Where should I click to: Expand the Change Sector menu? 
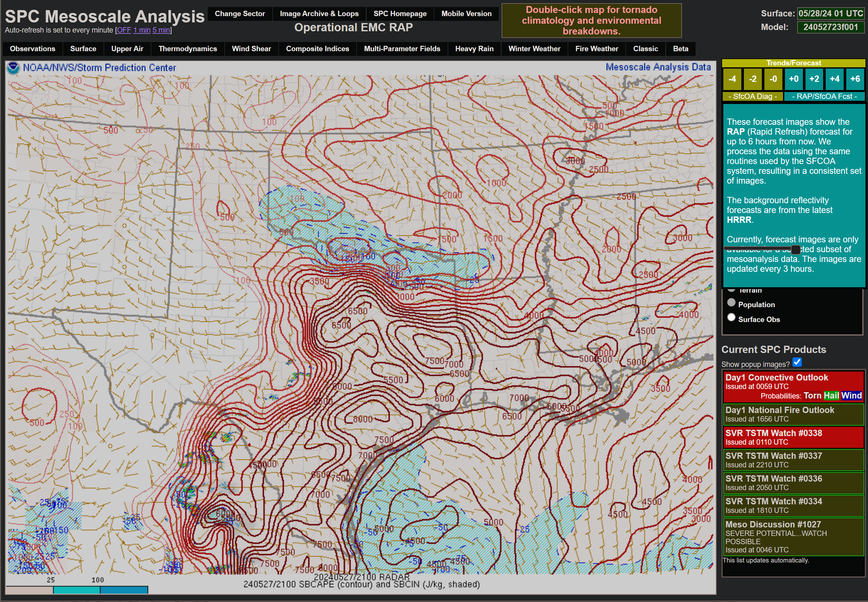coord(239,14)
